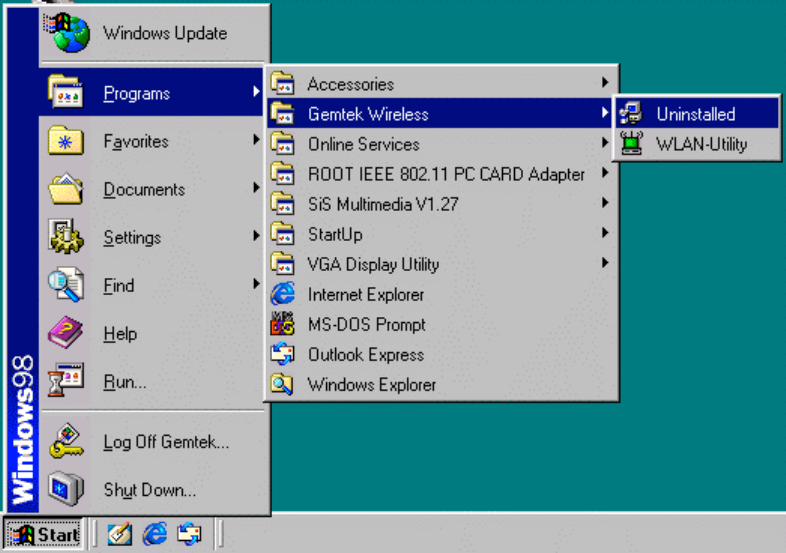The width and height of the screenshot is (786, 553).
Task: Click the StartUp folder icon
Action: [283, 234]
